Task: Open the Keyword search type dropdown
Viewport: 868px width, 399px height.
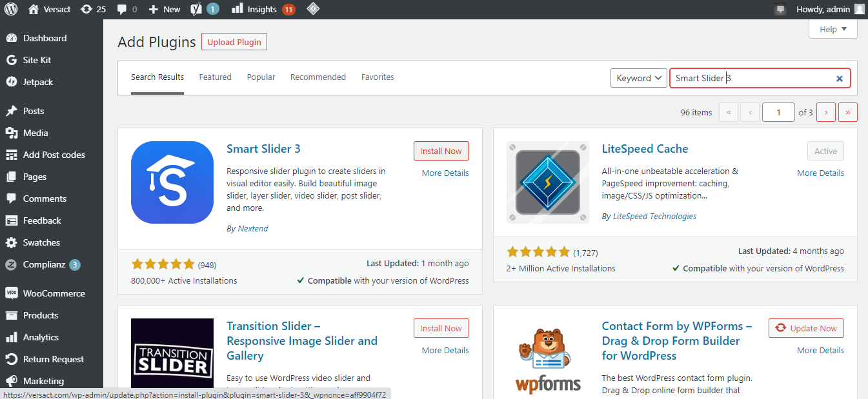Action: tap(638, 77)
